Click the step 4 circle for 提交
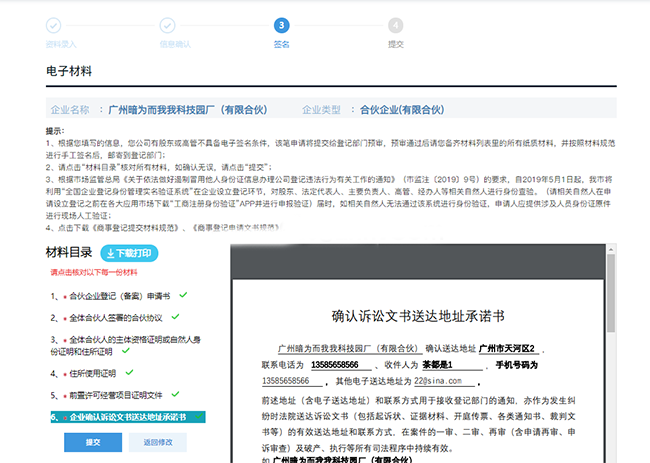650x463 pixels. 395,25
